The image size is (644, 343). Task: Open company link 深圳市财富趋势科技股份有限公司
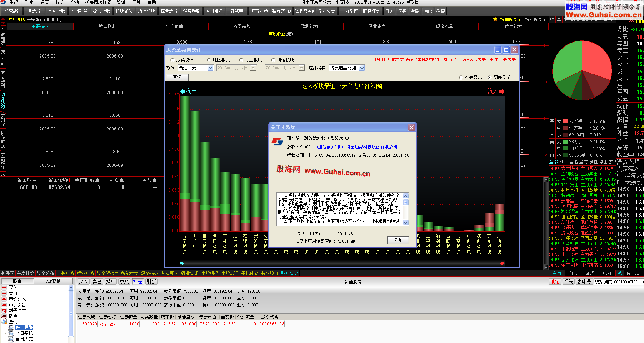tap(357, 147)
